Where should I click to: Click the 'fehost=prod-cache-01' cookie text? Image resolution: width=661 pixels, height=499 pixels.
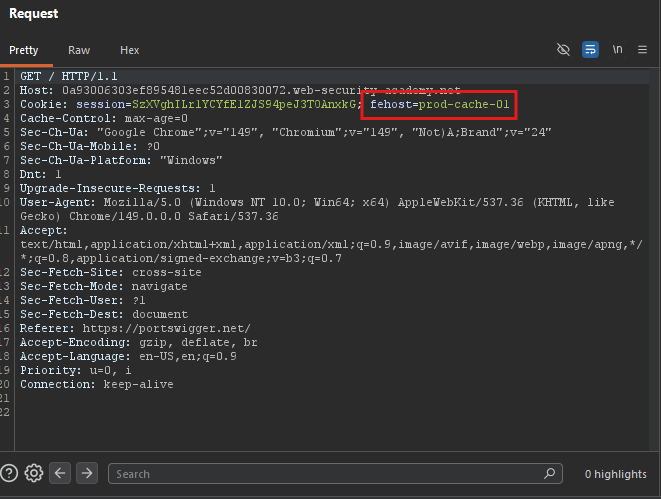[440, 104]
